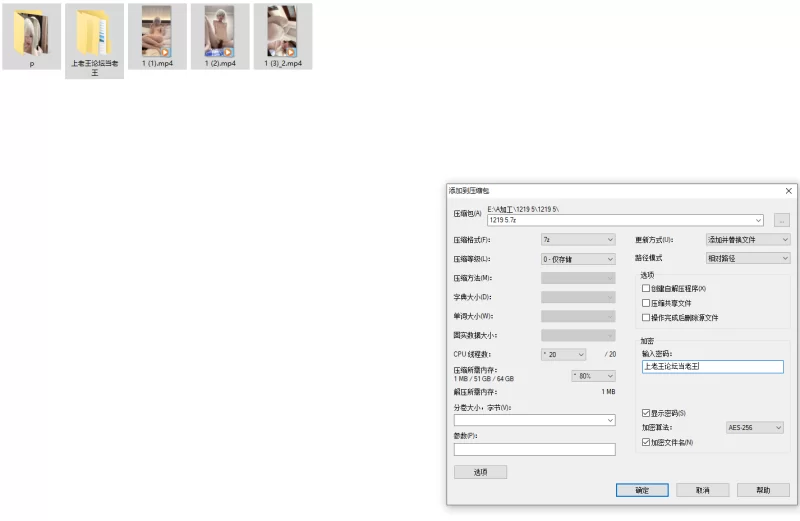Open the 压缩格式 7z dropdown

click(578, 239)
